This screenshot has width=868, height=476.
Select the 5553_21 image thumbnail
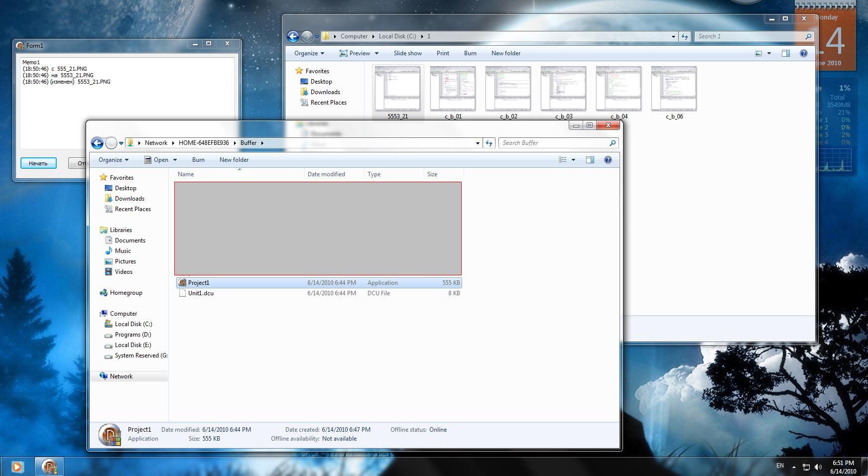pyautogui.click(x=397, y=90)
